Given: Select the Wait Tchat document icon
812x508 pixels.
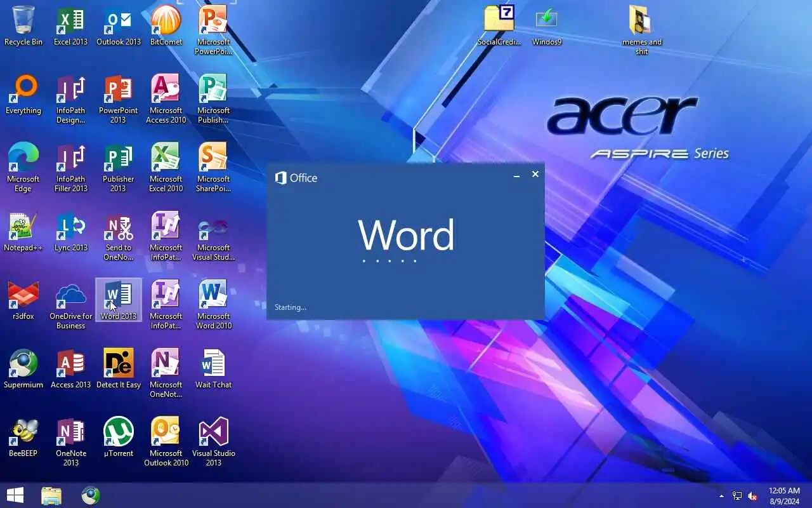Looking at the screenshot, I should click(214, 368).
